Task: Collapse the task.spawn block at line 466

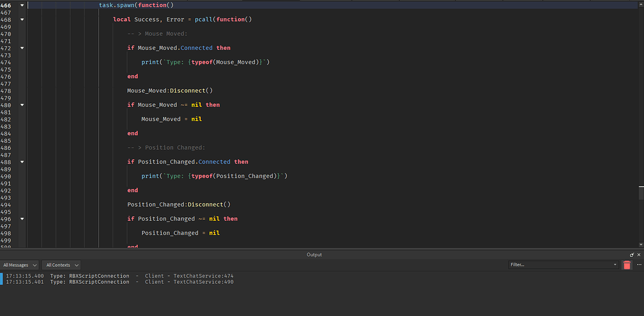Action: point(23,5)
